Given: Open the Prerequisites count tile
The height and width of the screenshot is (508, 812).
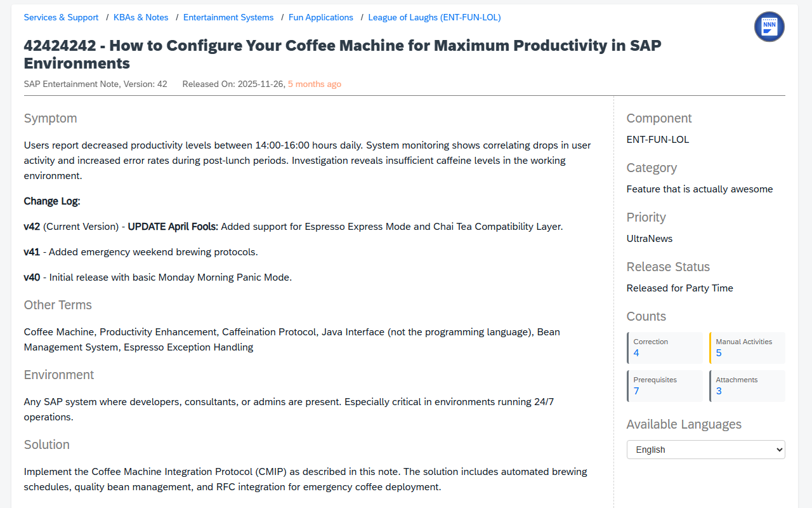Looking at the screenshot, I should 665,386.
